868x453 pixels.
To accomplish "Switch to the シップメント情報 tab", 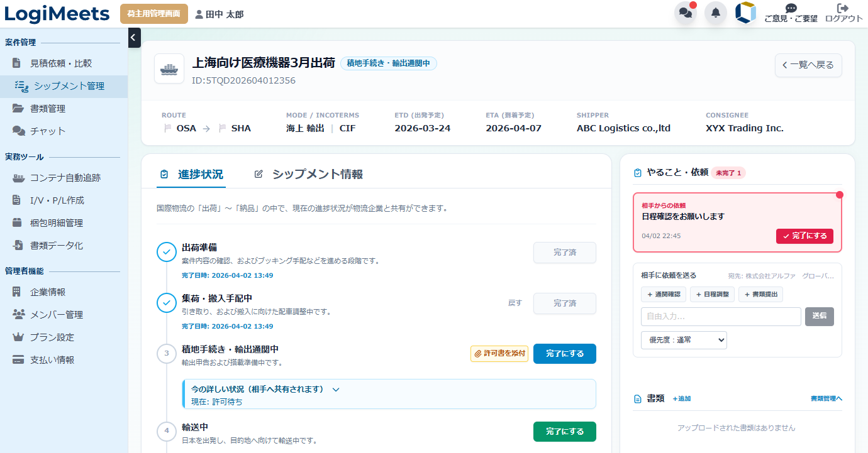I will (x=316, y=173).
